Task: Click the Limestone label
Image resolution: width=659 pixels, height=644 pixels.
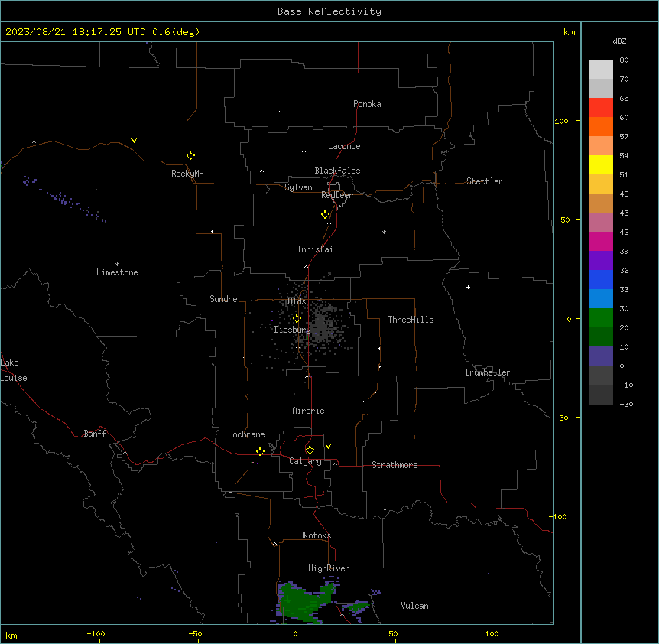Action: click(x=117, y=272)
